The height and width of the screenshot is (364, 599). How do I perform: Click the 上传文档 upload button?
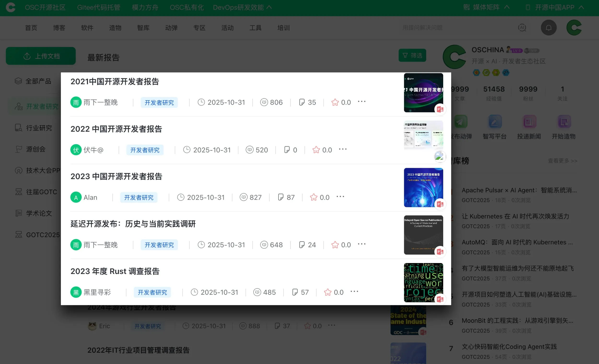[x=41, y=56]
